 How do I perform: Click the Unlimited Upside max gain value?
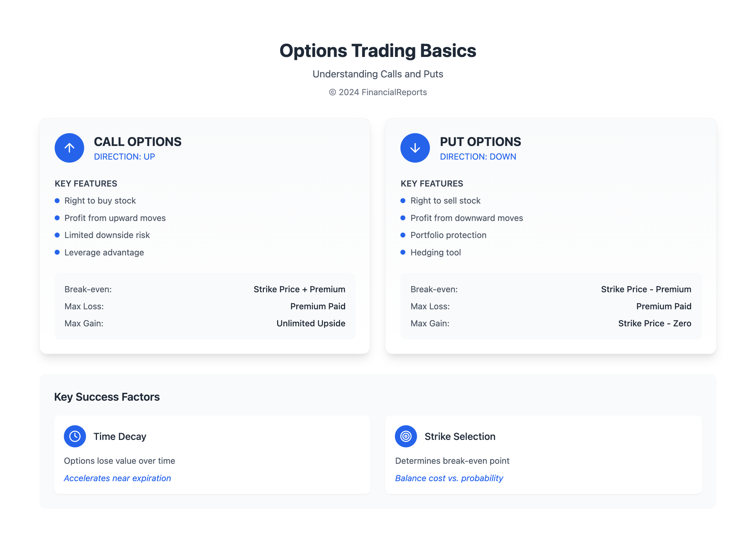[x=311, y=323]
